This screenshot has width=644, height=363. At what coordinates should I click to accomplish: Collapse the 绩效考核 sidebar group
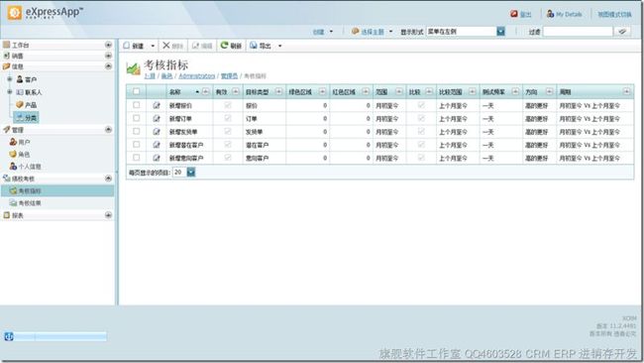tap(108, 178)
